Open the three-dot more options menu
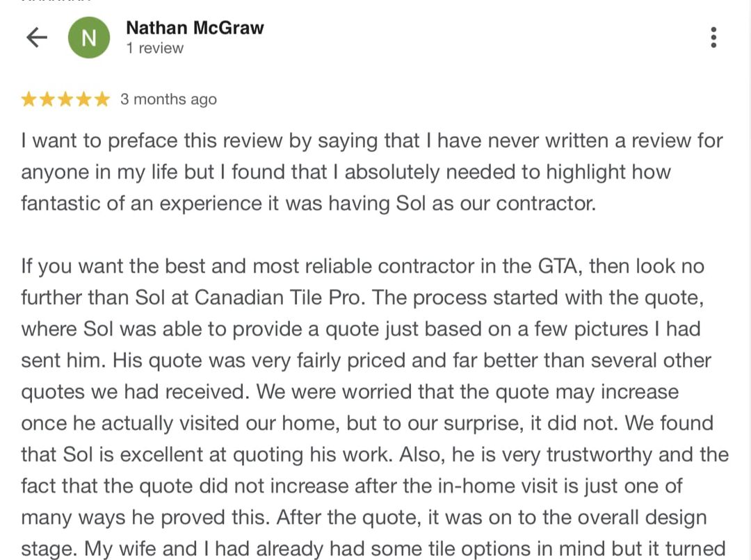This screenshot has height=560, width=751. [x=713, y=38]
